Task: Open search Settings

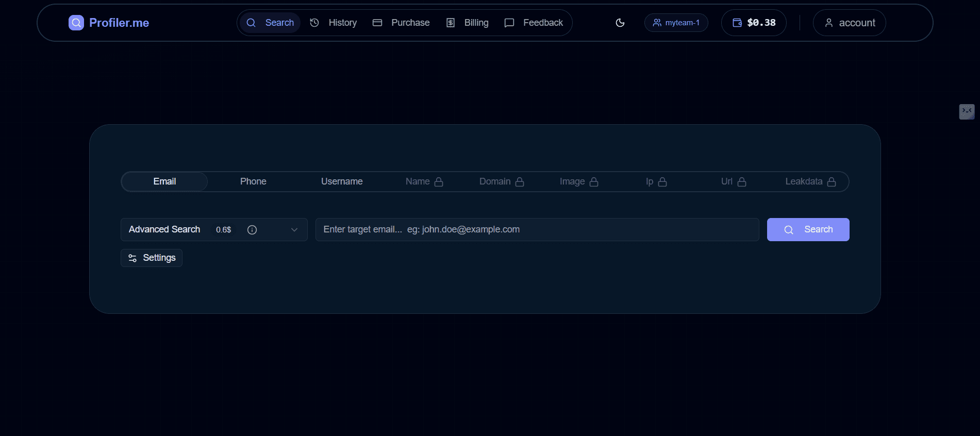Action: (x=152, y=258)
